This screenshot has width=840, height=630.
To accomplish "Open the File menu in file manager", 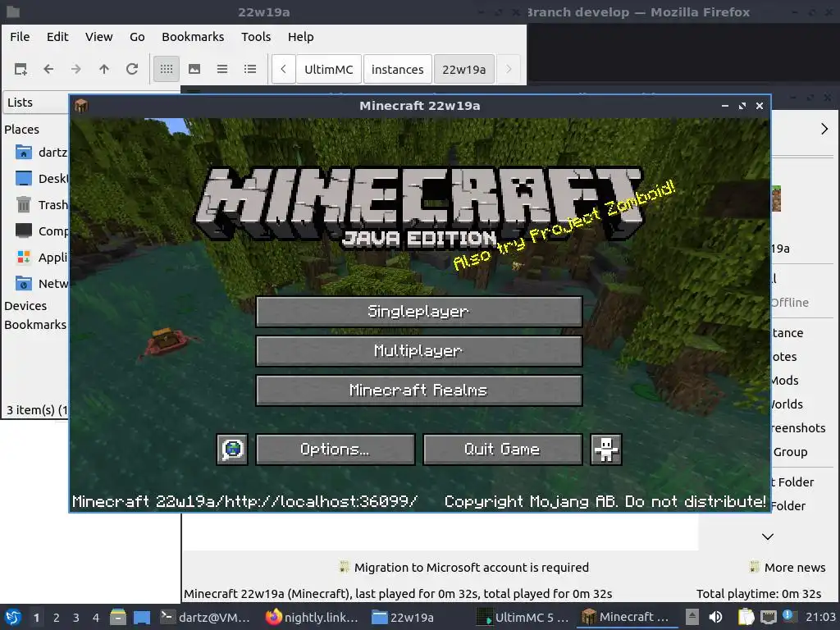I will point(20,37).
